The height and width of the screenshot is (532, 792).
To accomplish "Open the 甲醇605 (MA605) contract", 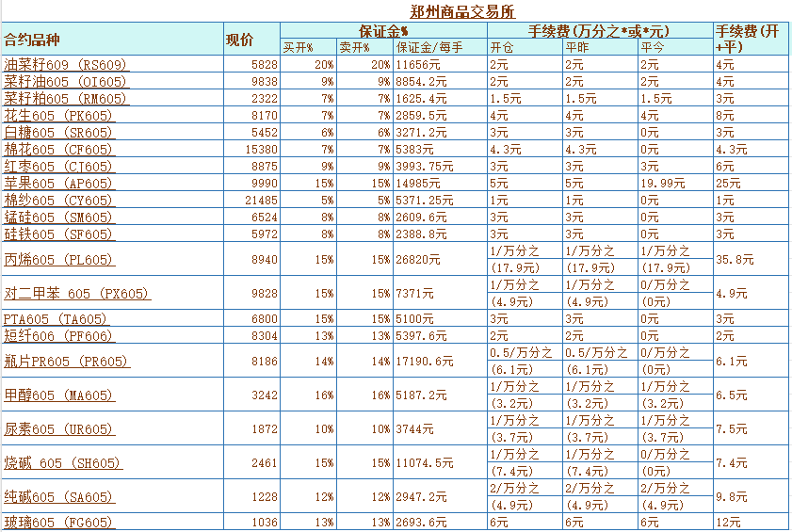I will [x=58, y=395].
